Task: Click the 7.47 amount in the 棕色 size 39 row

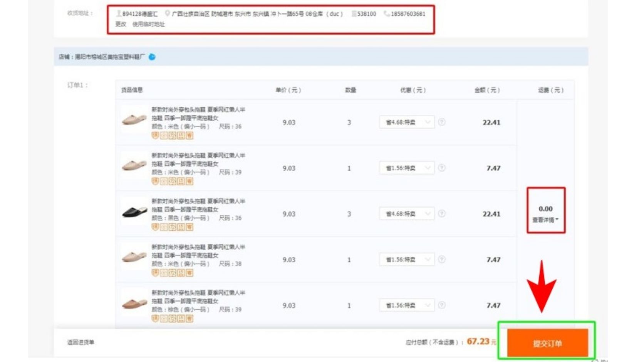Action: 493,305
